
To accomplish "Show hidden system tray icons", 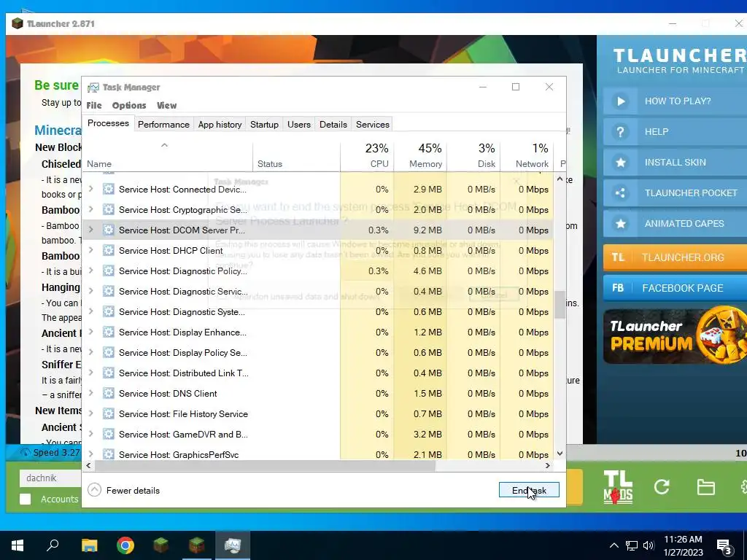I will click(x=614, y=545).
